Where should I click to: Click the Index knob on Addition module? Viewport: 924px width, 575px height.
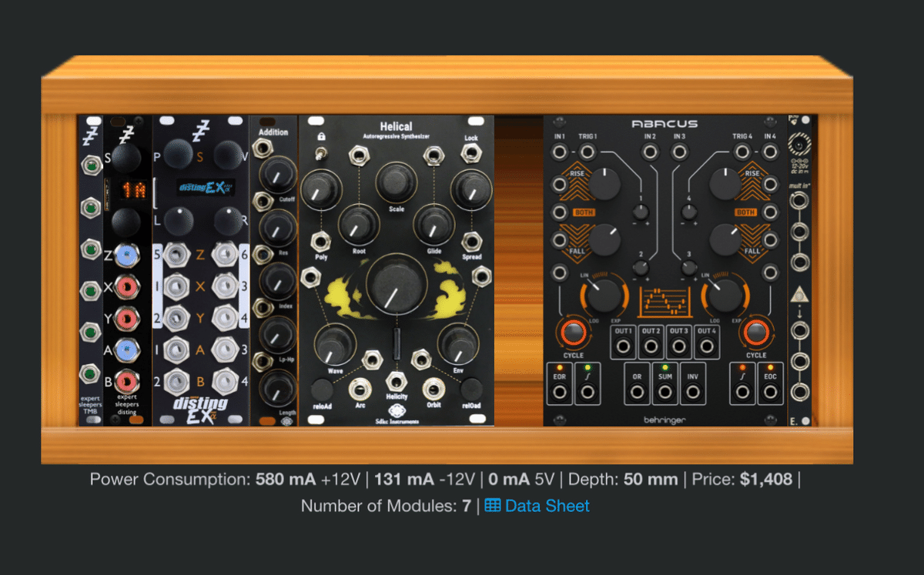[x=278, y=281]
